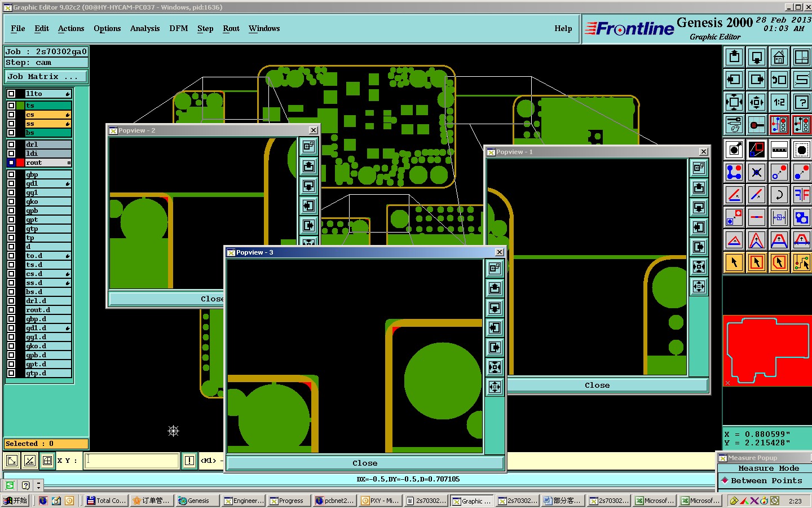
Task: Click the red swatch of rout layer
Action: tap(20, 163)
